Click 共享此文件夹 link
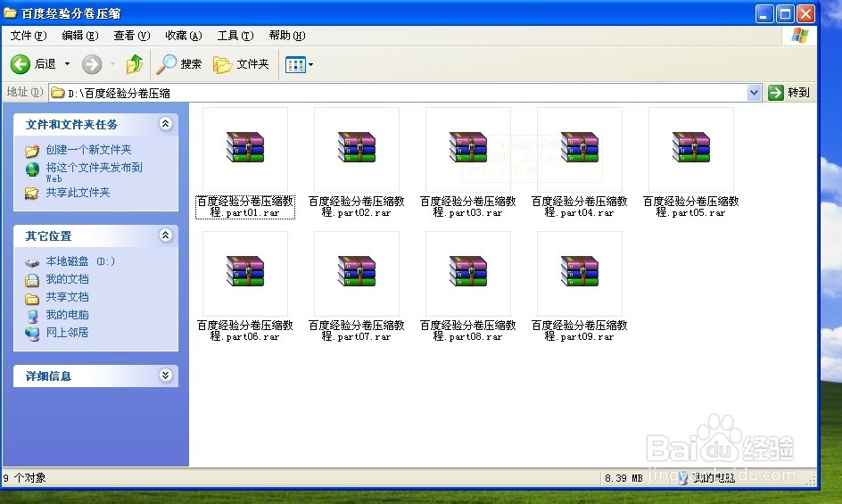842x504 pixels. 78,193
